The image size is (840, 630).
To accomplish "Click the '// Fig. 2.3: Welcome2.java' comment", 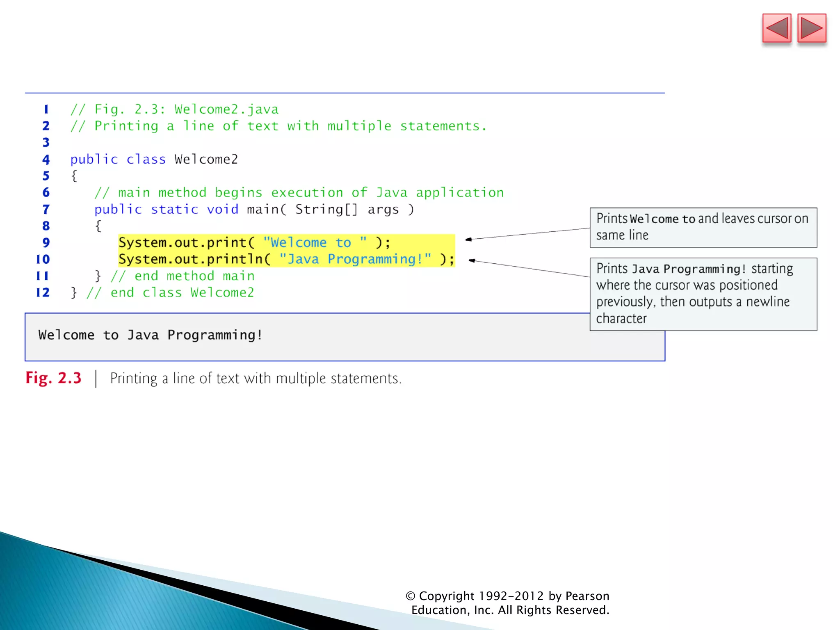I will 174,109.
